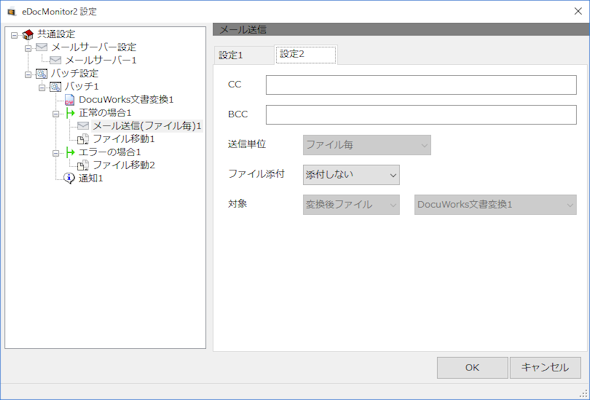Collapse the エラーの場合1 branch

56,153
